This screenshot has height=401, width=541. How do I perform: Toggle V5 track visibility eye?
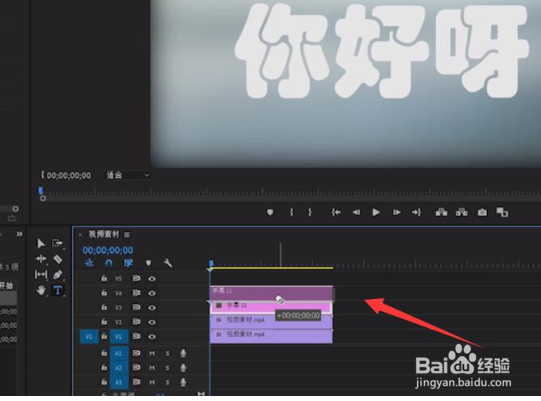152,278
